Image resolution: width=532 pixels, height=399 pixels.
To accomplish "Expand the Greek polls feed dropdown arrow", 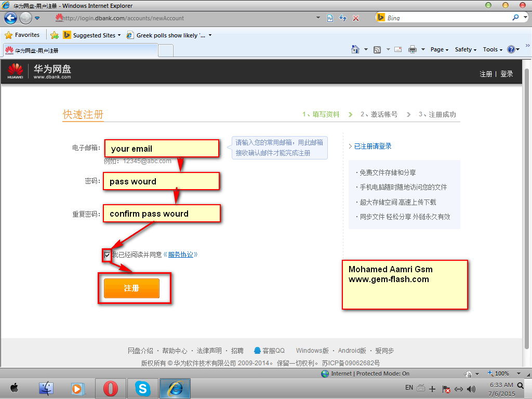I will coord(210,35).
